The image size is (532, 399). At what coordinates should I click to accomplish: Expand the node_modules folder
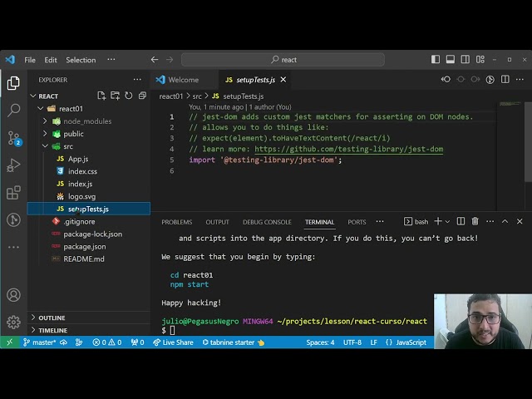click(x=45, y=121)
